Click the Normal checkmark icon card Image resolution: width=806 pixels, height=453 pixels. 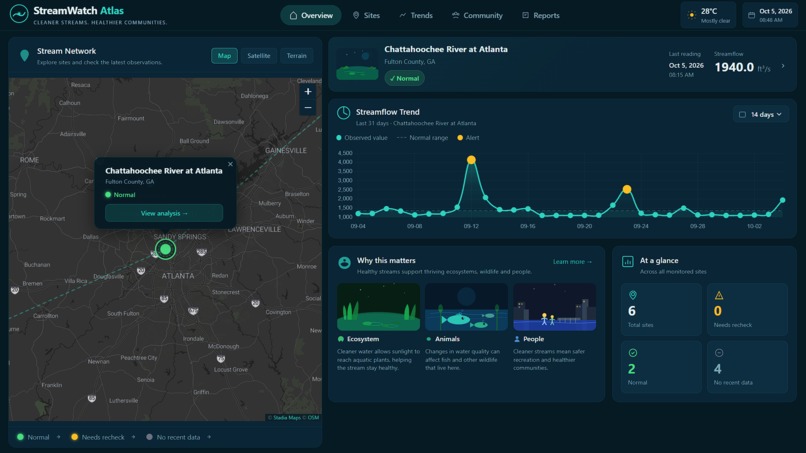tap(661, 367)
